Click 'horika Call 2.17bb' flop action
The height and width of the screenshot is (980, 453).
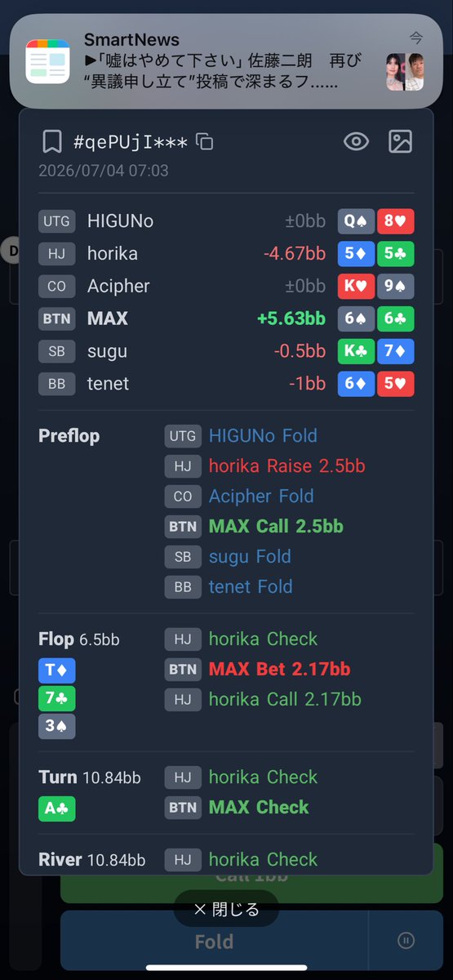click(285, 699)
